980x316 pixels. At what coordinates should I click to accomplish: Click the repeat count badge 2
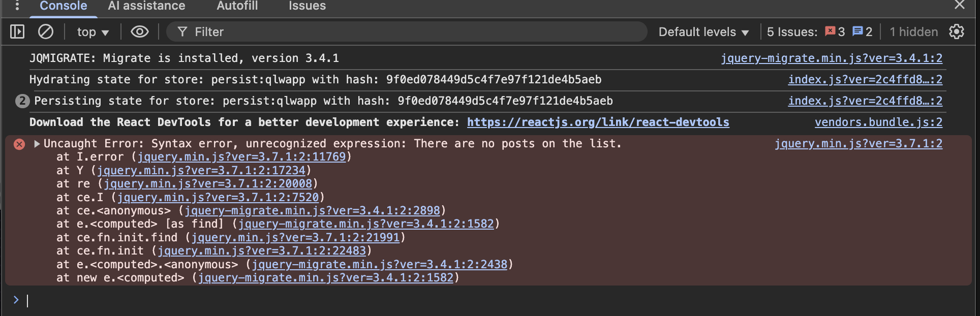coord(22,101)
